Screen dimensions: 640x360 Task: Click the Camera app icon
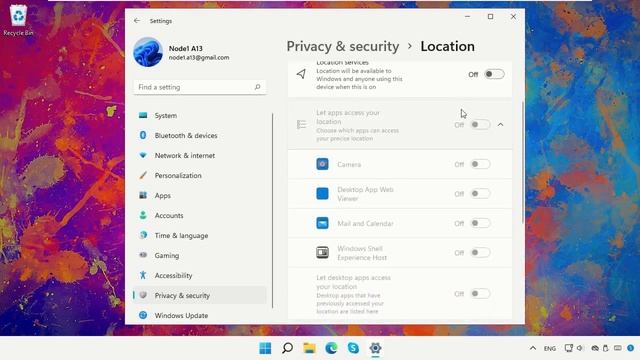(x=322, y=164)
